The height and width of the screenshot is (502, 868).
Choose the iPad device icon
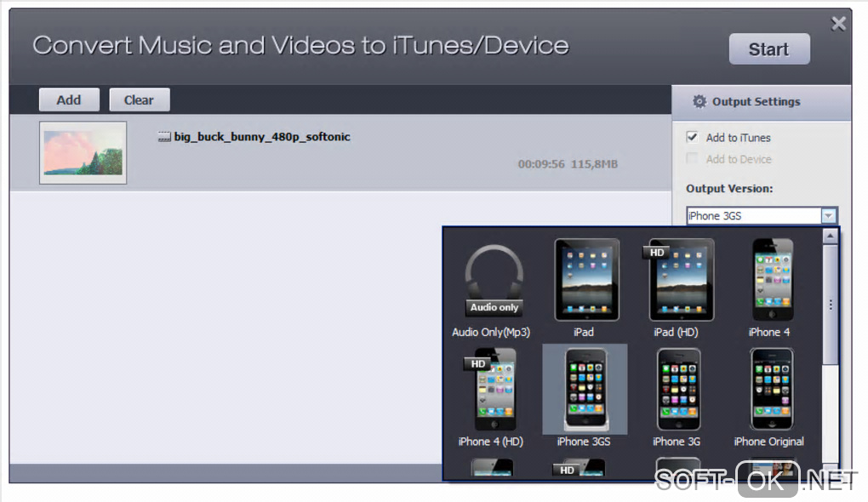pos(586,280)
